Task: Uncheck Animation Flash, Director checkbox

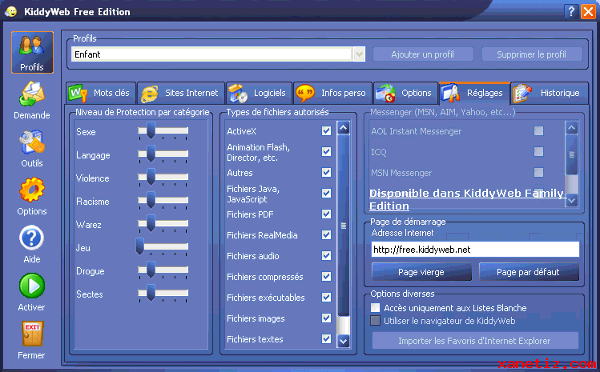Action: click(326, 152)
